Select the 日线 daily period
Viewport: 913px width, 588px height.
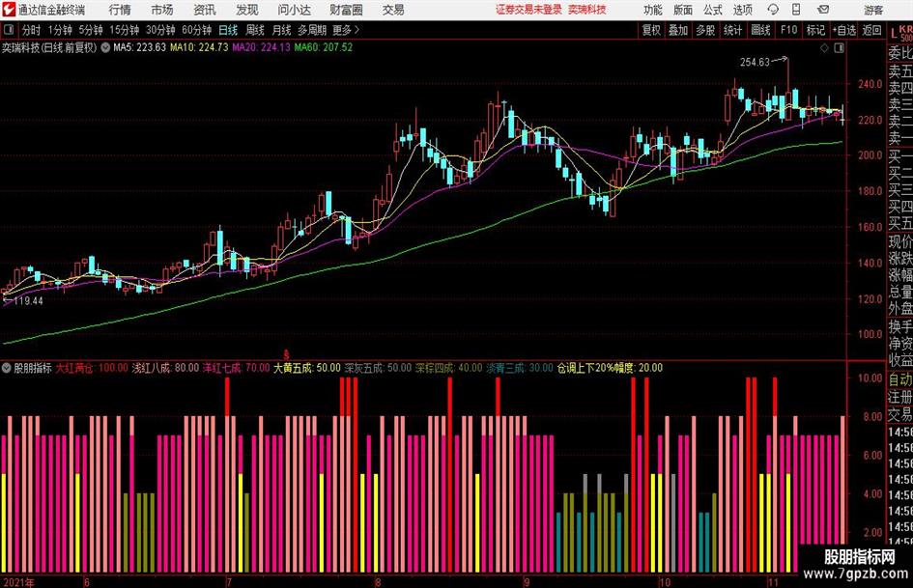click(x=228, y=30)
